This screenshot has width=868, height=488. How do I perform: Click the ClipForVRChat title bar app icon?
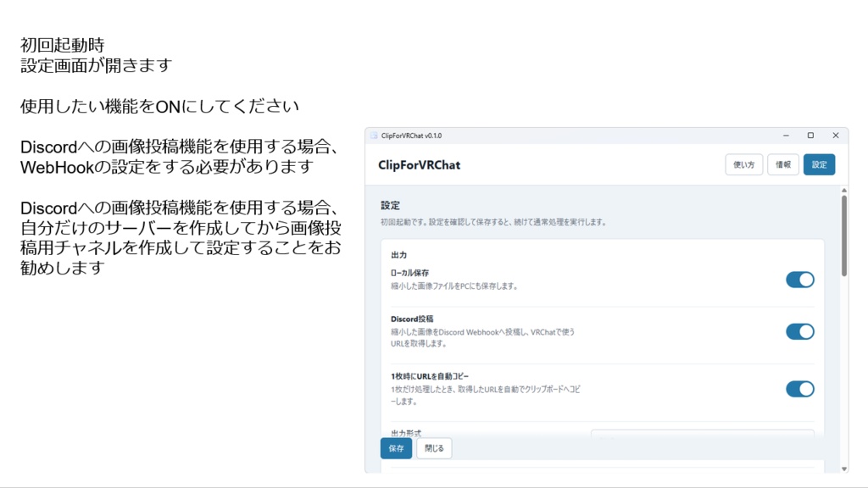point(374,136)
